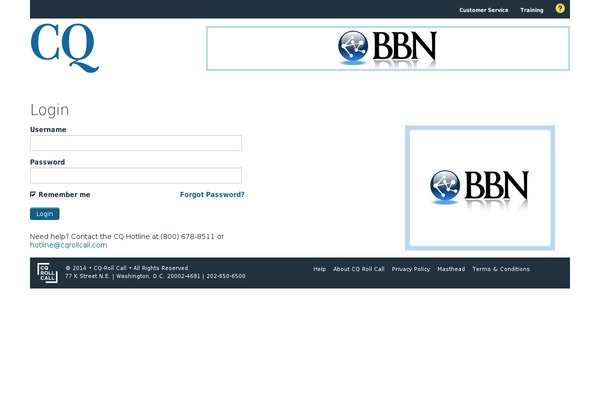Click the yellow help question mark icon

(x=559, y=8)
